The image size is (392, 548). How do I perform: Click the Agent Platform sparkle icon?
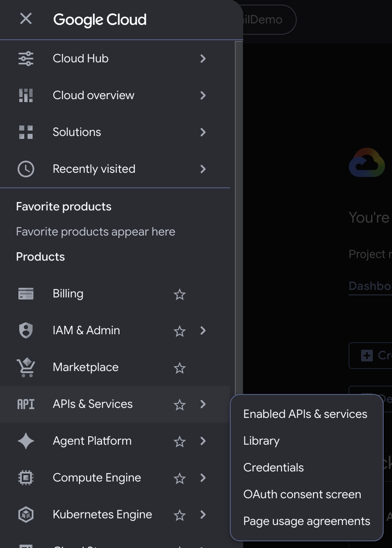(26, 441)
